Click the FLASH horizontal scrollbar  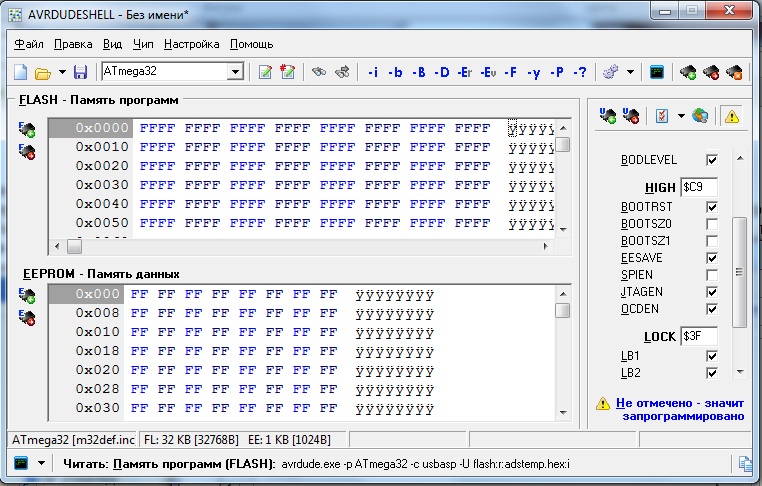click(x=300, y=246)
